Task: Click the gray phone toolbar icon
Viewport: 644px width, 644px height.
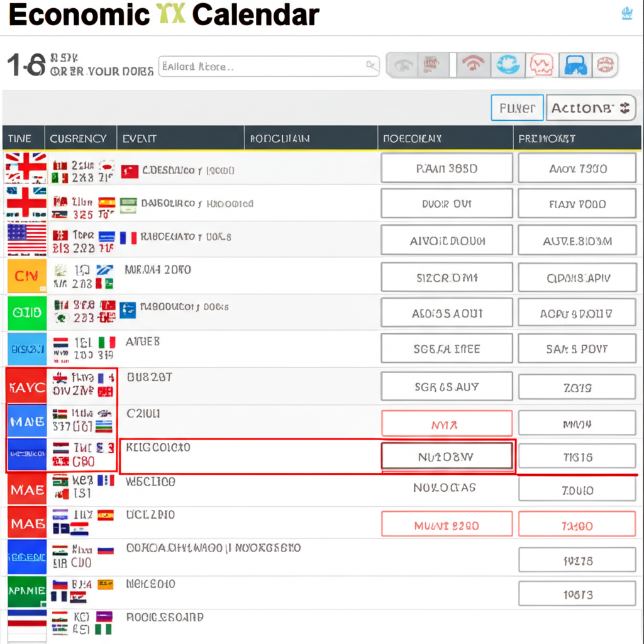Action: point(404,65)
